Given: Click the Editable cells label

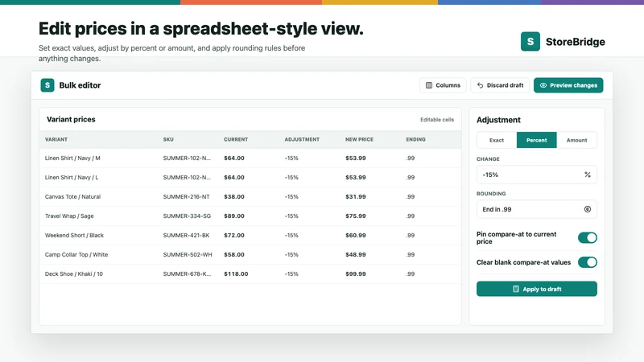Looking at the screenshot, I should click(x=437, y=120).
